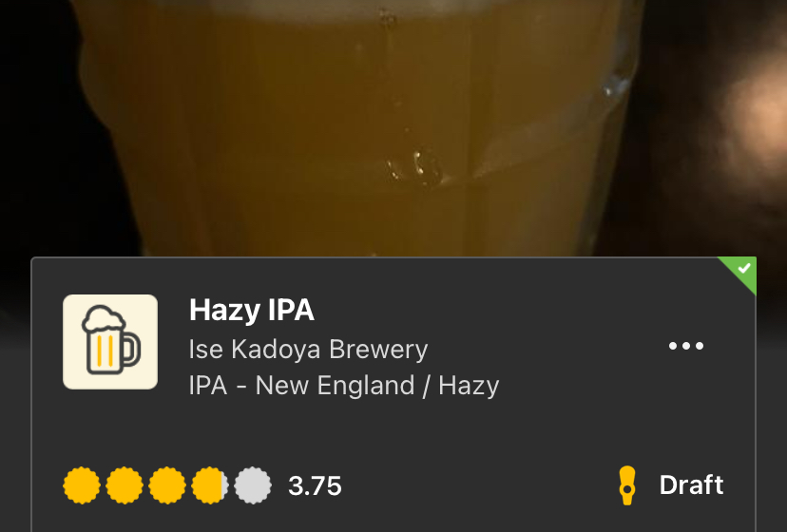Open the beer mug label thumbnail
Viewport: 787px width, 532px height.
110,342
